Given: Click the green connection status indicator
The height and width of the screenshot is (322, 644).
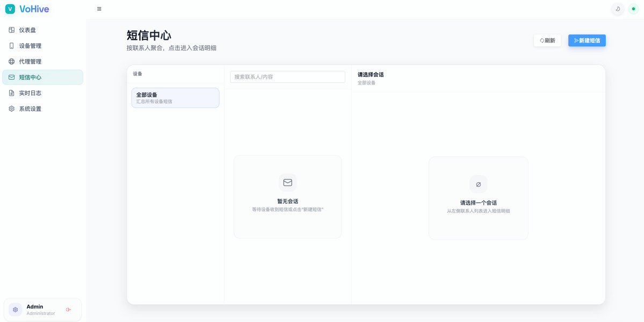Looking at the screenshot, I should pyautogui.click(x=633, y=9).
